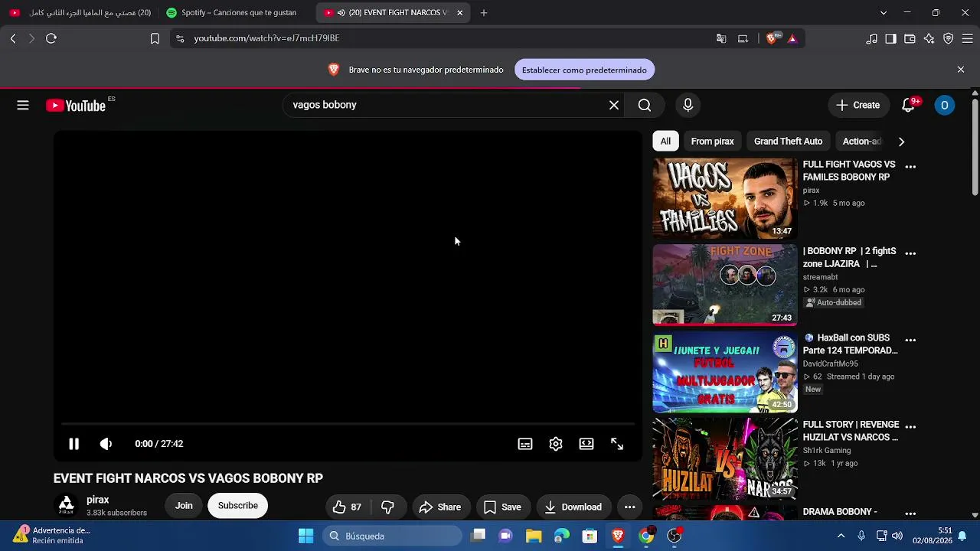Viewport: 980px width, 551px height.
Task: Open player settings gear
Action: click(x=556, y=444)
